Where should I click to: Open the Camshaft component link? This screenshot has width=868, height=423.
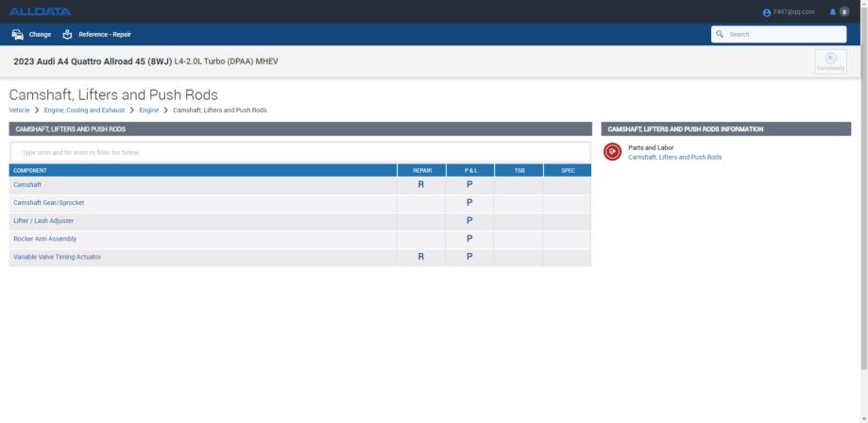point(27,185)
